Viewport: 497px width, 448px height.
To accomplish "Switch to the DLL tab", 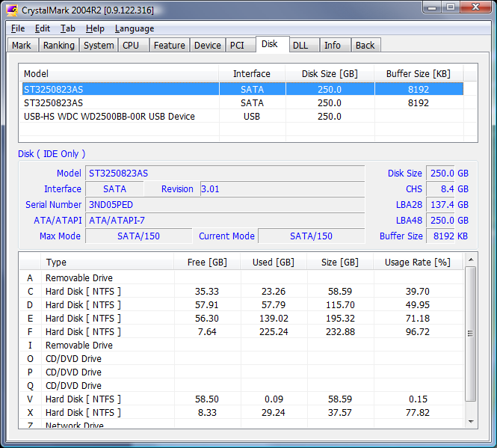I will 303,45.
